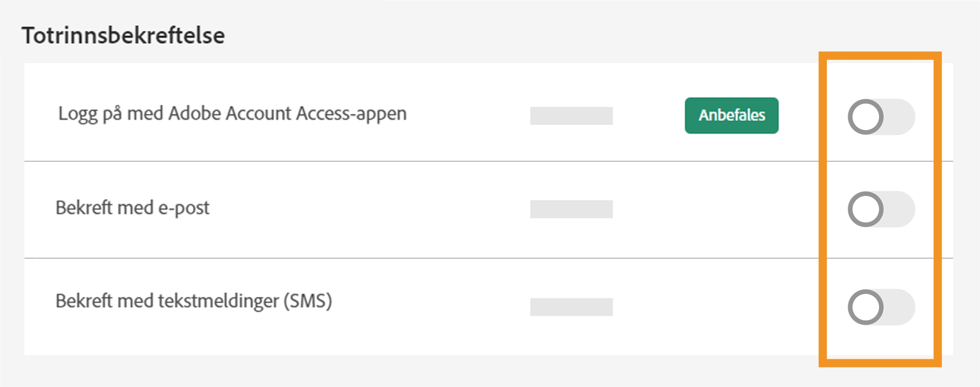Screen dimensions: 980x387
Task: Click the round knob of Adobe app switch
Action: [866, 117]
